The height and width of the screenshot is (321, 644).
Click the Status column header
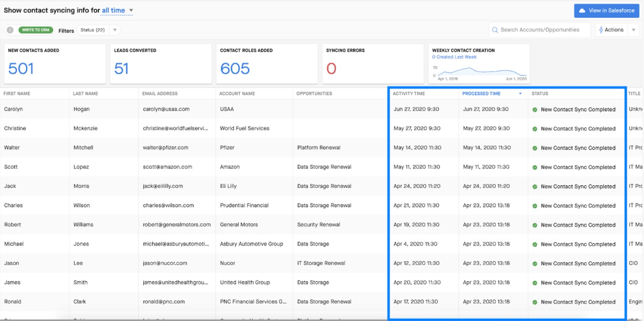540,94
